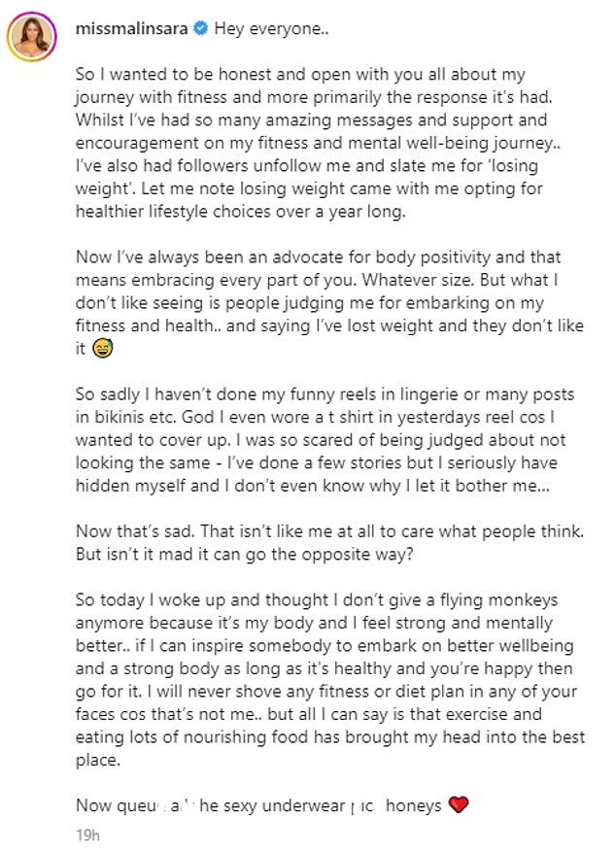
Task: Click the blue verified badge icon
Action: coord(201,28)
